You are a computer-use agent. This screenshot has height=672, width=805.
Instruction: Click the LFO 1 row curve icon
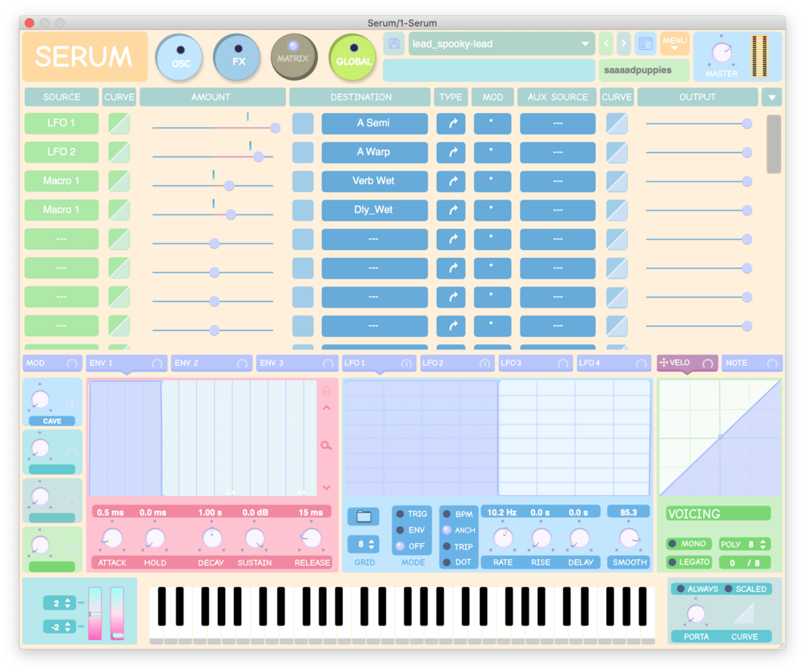coord(119,123)
